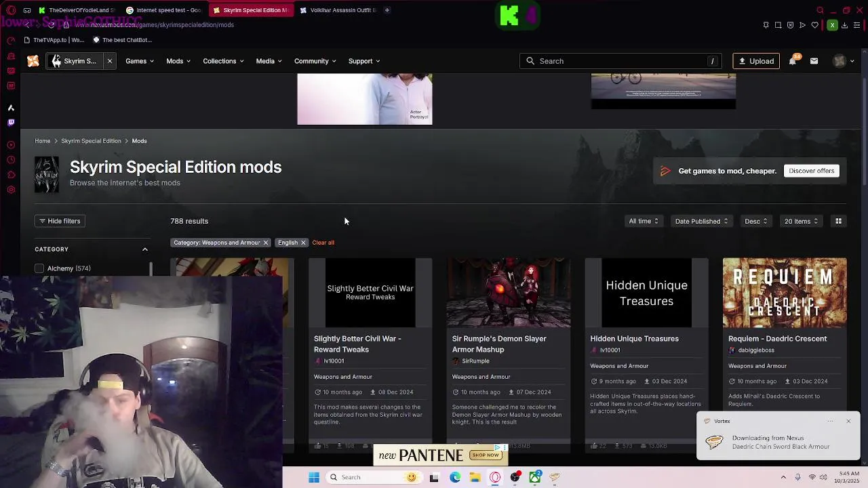Change the 20 Items per page dropdown

(801, 221)
